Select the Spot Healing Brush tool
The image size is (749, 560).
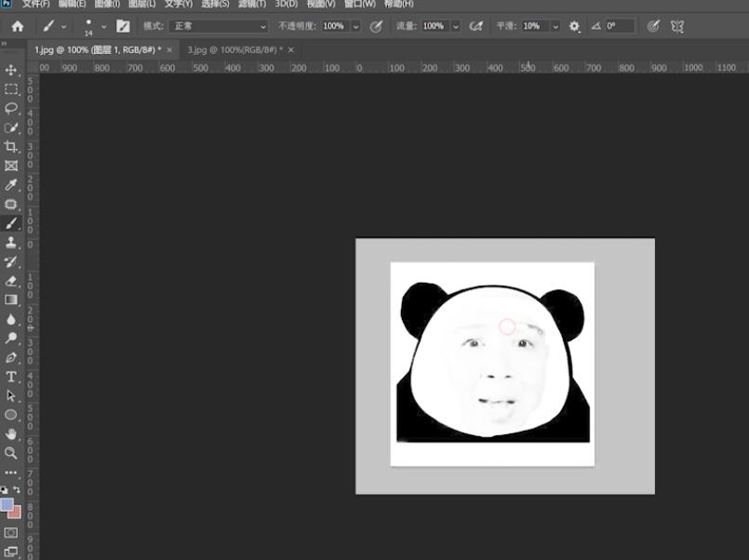point(11,204)
